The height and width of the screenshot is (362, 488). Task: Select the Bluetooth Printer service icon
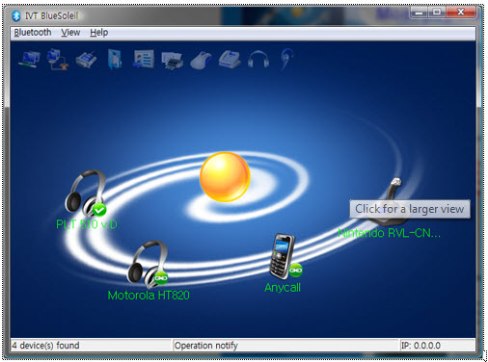click(172, 60)
